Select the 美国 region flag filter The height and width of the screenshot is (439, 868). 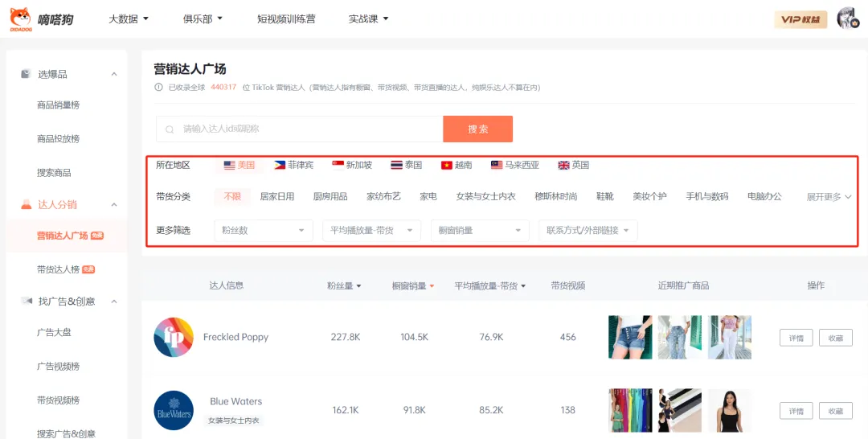(x=240, y=165)
